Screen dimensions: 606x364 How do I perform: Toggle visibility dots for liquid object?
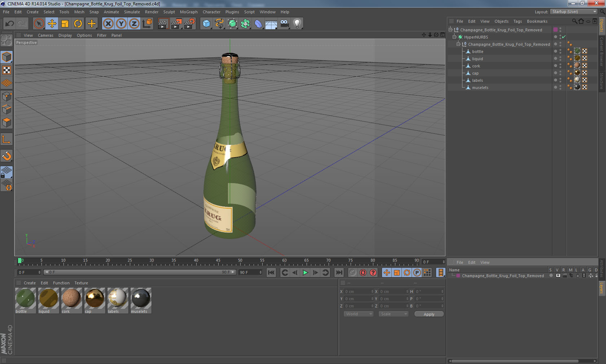560,58
